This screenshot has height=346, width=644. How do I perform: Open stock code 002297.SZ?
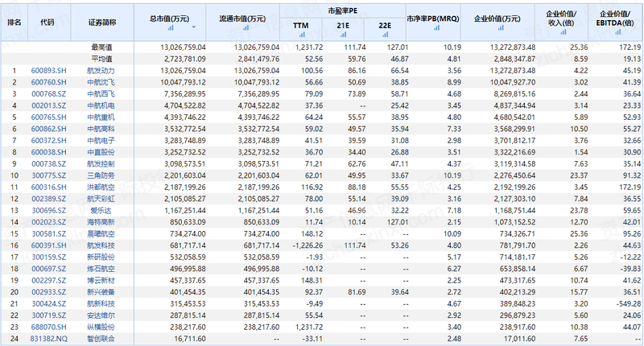click(x=48, y=280)
